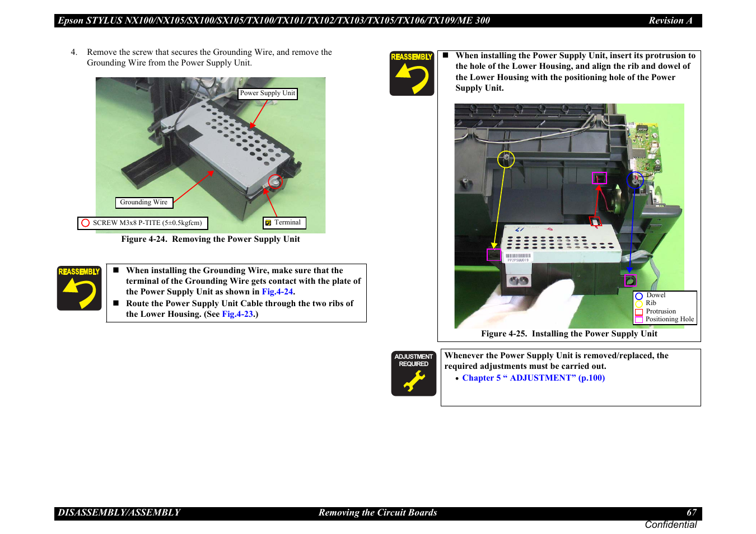
Task: Click the blue circle symbol for Dowel in the legend
Action: [x=639, y=296]
